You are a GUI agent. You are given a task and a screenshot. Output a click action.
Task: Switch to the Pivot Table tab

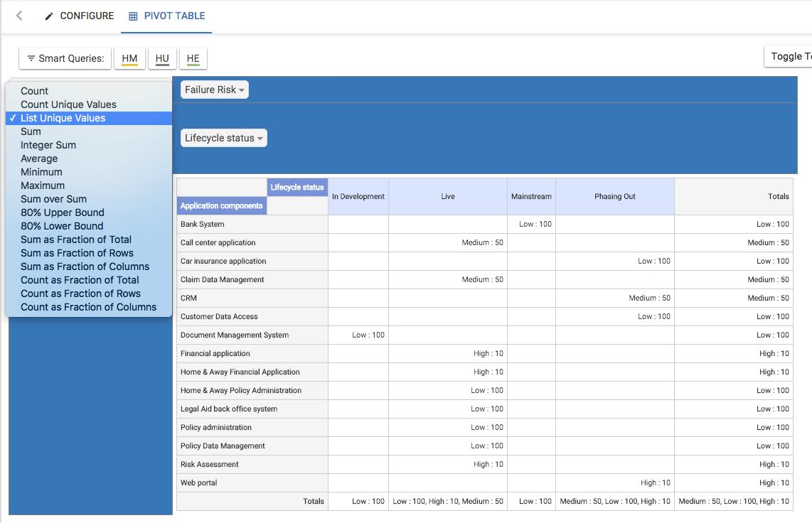click(x=166, y=16)
